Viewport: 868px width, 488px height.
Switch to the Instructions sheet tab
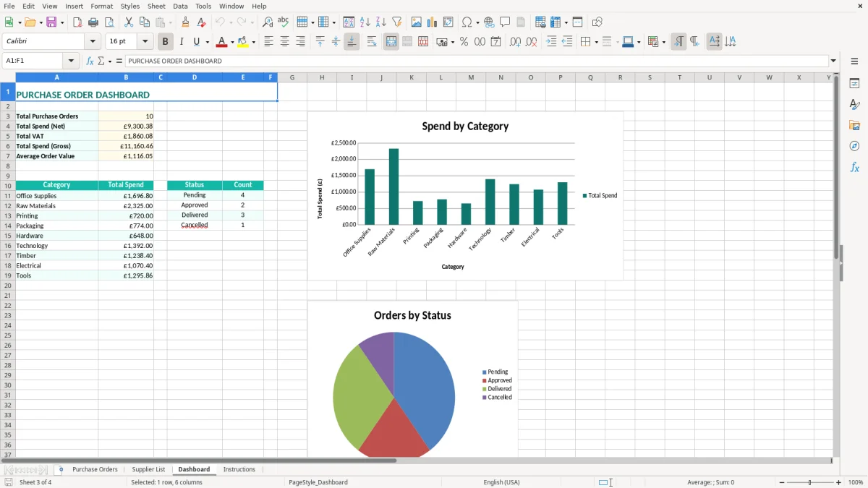click(239, 470)
